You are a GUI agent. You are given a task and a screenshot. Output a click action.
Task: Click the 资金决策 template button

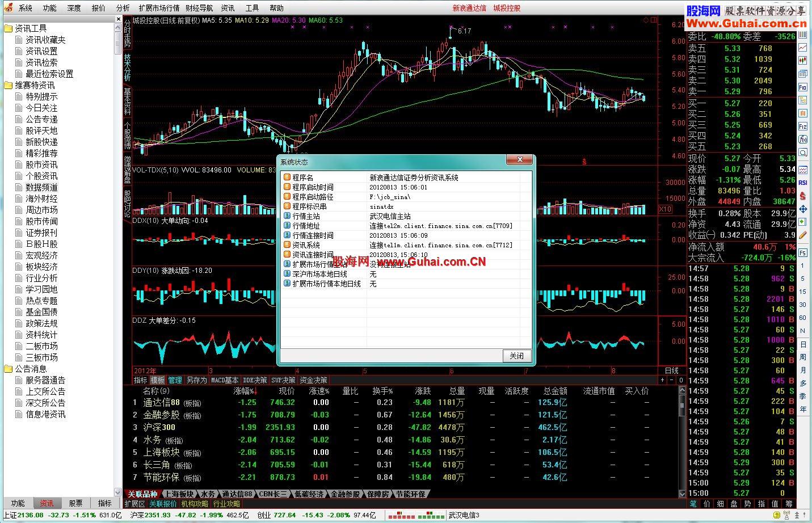[x=313, y=380]
